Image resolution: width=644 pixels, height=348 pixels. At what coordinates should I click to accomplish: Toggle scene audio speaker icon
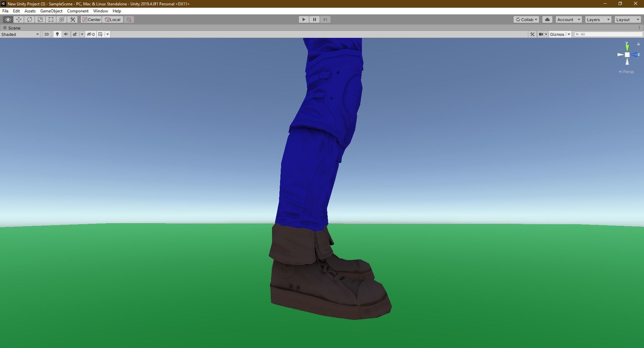66,34
